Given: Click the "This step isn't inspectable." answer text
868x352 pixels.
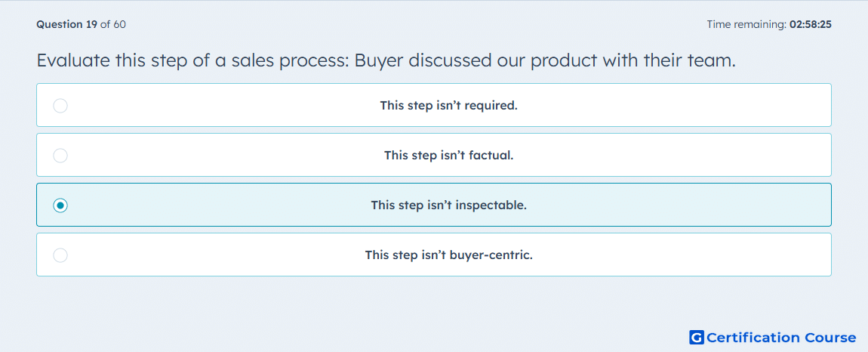Looking at the screenshot, I should point(449,205).
